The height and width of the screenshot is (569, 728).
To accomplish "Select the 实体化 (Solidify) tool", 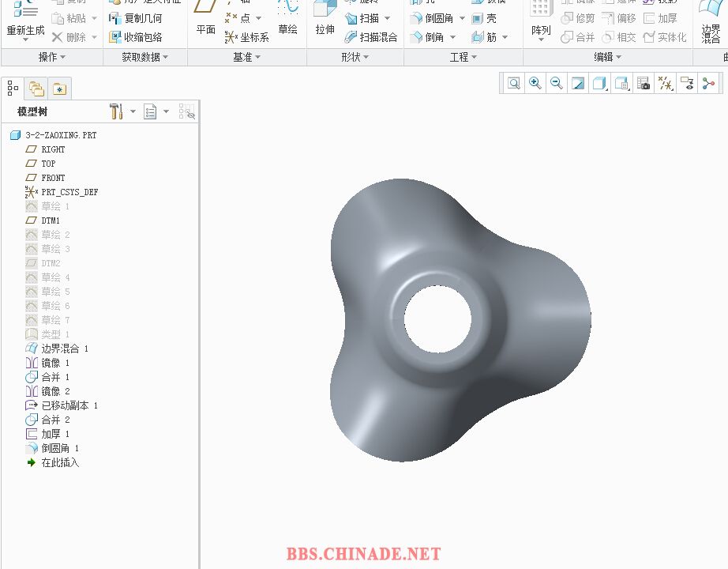I will click(665, 37).
